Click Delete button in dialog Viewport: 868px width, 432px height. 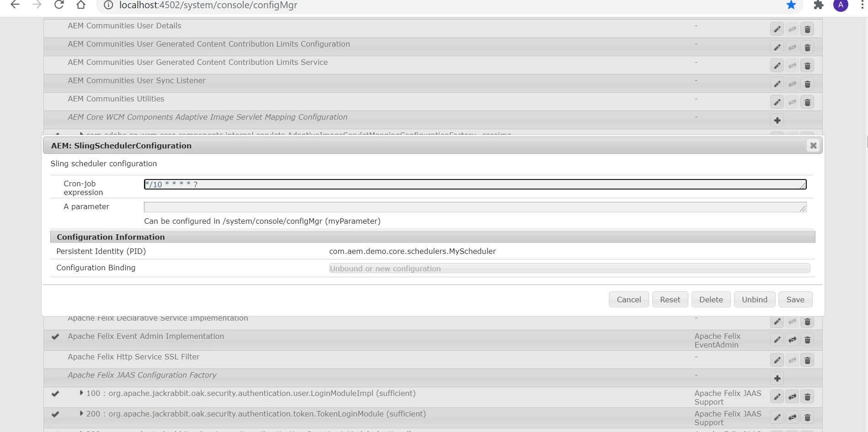click(x=711, y=300)
